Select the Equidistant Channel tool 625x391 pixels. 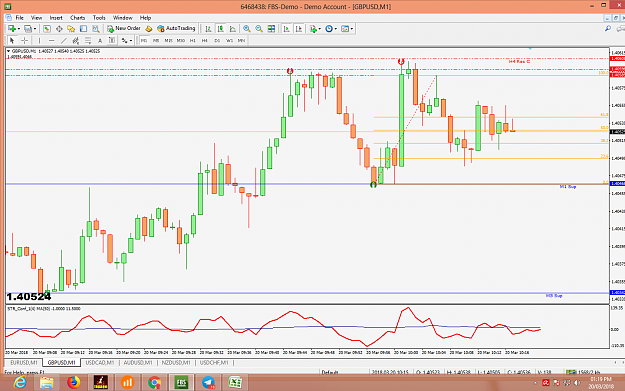pyautogui.click(x=75, y=40)
